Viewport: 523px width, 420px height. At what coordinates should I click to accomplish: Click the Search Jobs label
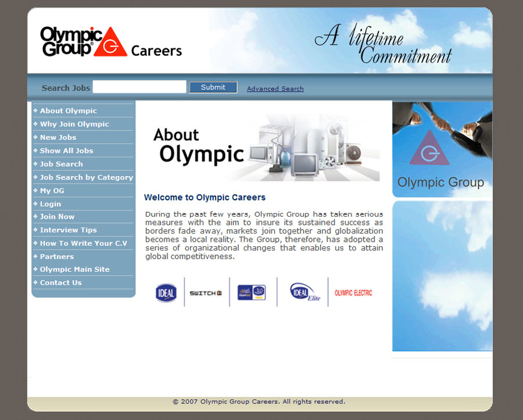[66, 88]
